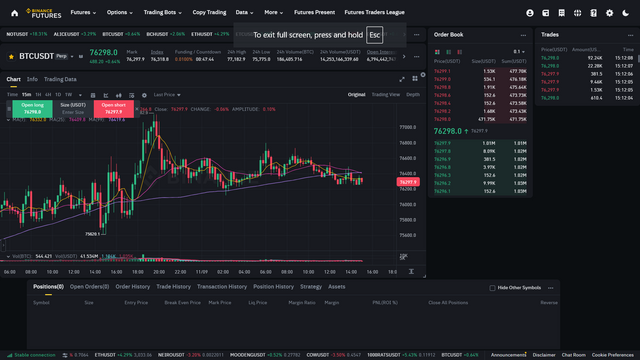Viewport: 640px width, 360px height.
Task: Expand more time intervals dropdown
Action: [80, 95]
